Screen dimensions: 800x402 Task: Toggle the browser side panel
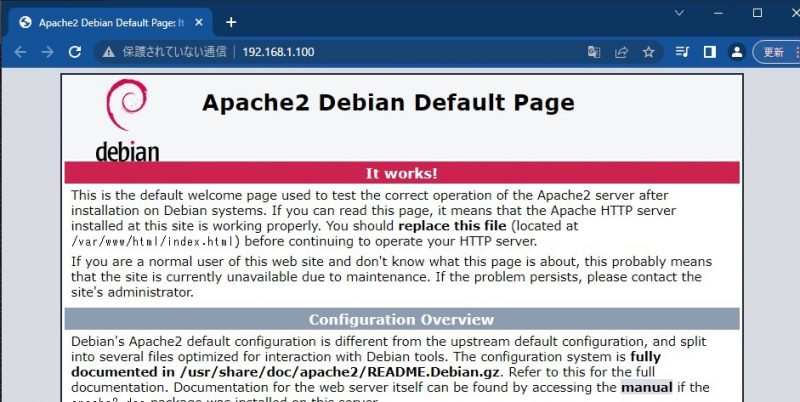tap(710, 52)
